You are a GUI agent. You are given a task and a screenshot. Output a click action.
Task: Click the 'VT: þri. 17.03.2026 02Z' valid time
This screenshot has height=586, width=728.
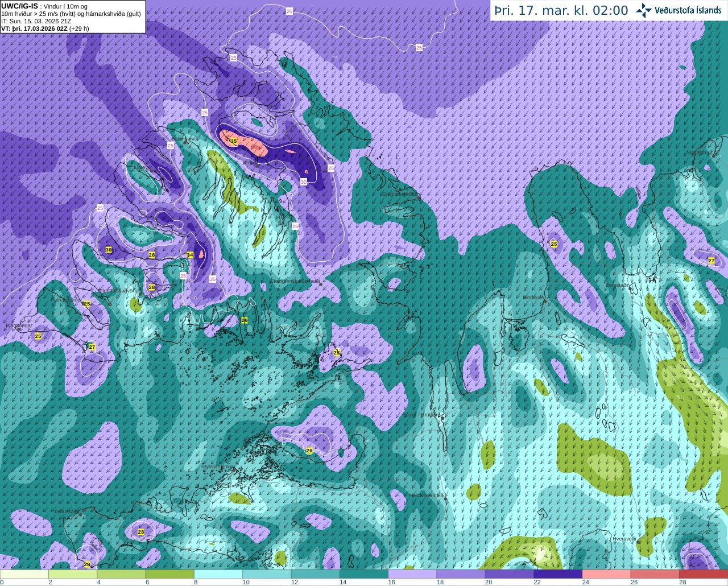pos(34,28)
